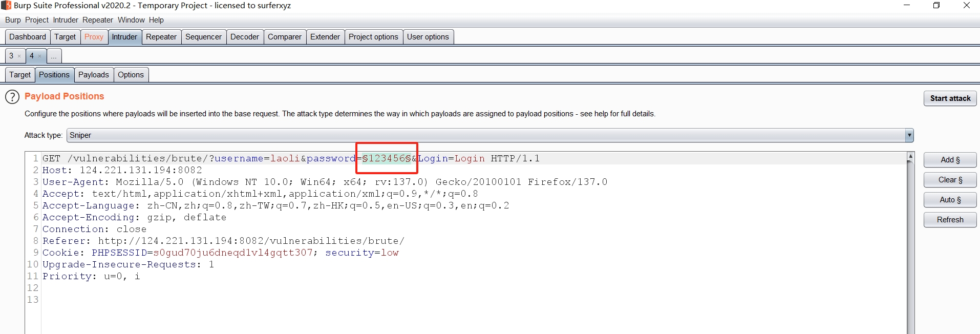The height and width of the screenshot is (334, 980).
Task: Open the Sequencer tab
Action: [x=203, y=37]
